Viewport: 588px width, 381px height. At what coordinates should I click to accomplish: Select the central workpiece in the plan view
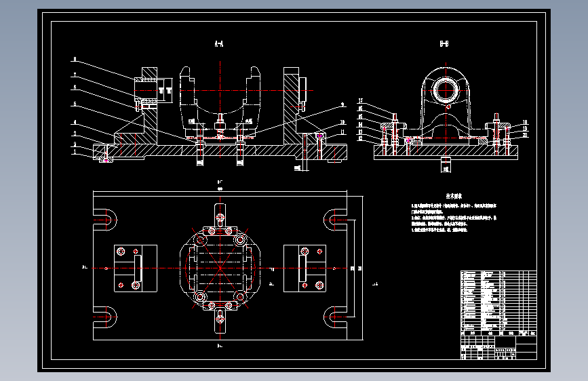tap(220, 268)
